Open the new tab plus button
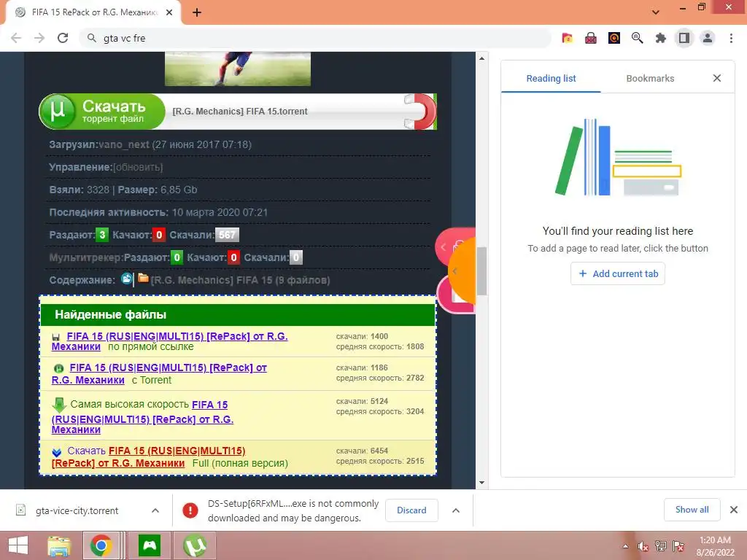The image size is (747, 560). pos(197,12)
